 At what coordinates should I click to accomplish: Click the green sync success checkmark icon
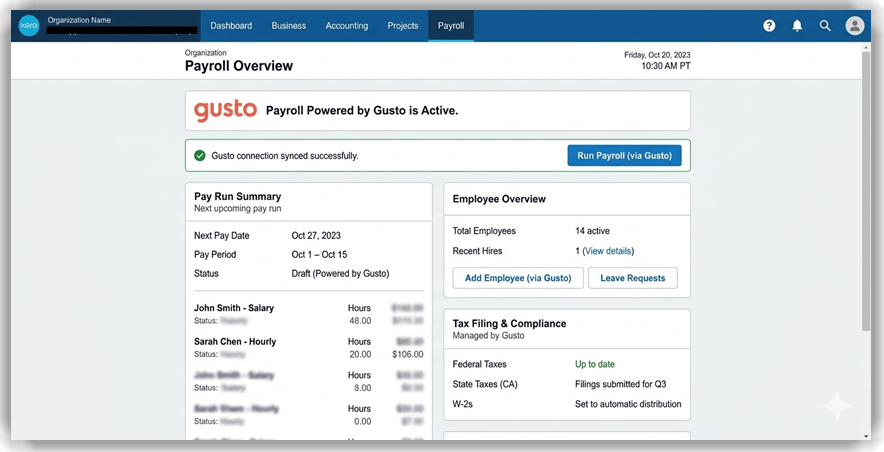click(200, 156)
